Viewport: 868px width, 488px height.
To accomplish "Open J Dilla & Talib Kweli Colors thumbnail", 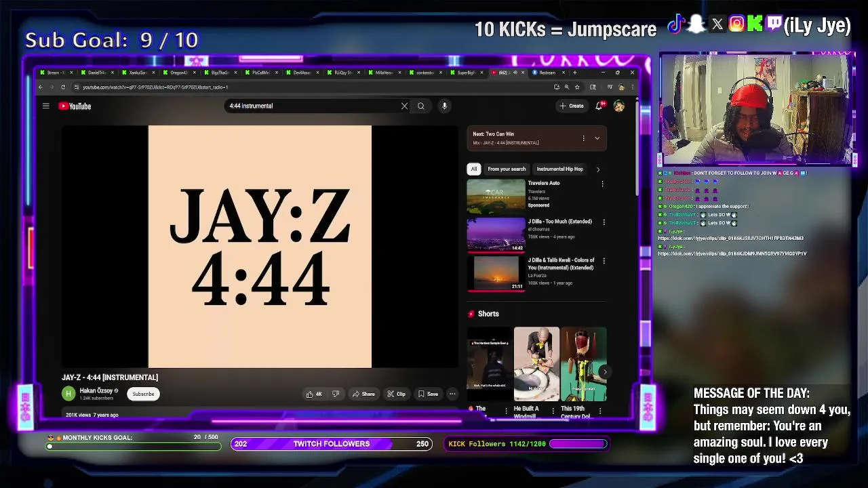I will (496, 273).
